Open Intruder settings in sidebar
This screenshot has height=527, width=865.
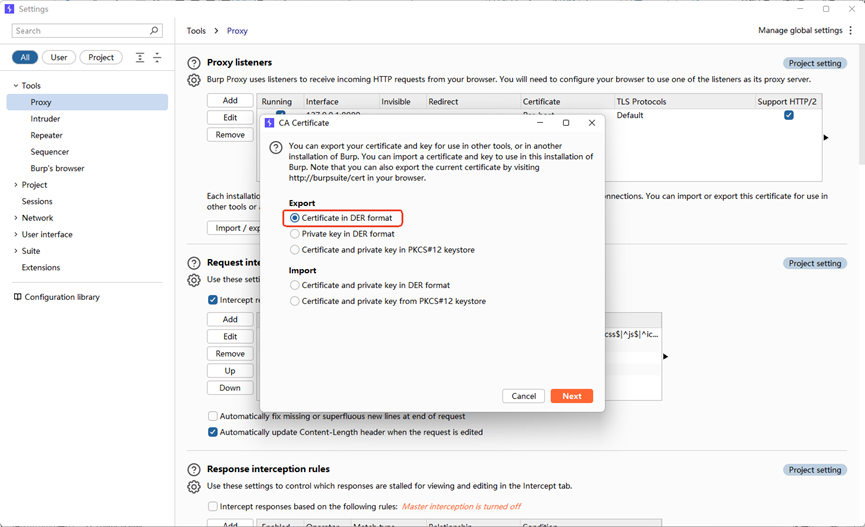click(x=45, y=119)
